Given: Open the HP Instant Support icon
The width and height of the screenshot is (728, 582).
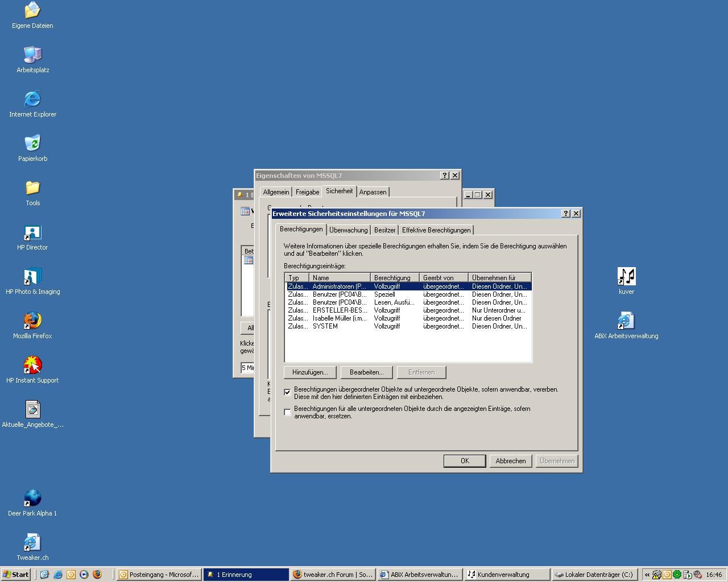Looking at the screenshot, I should (32, 365).
